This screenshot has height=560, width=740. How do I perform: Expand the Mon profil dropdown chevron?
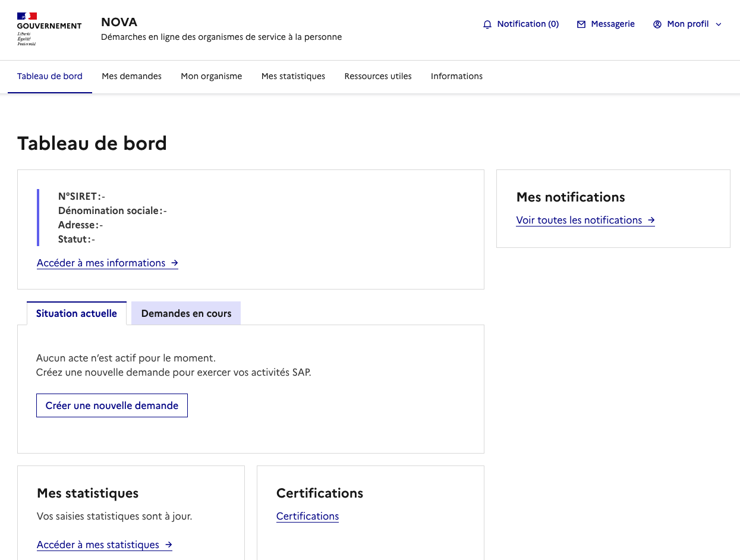tap(719, 24)
